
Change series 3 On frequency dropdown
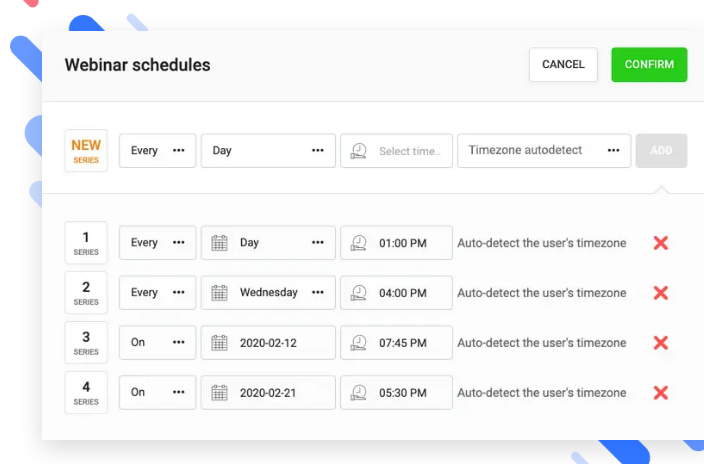157,343
